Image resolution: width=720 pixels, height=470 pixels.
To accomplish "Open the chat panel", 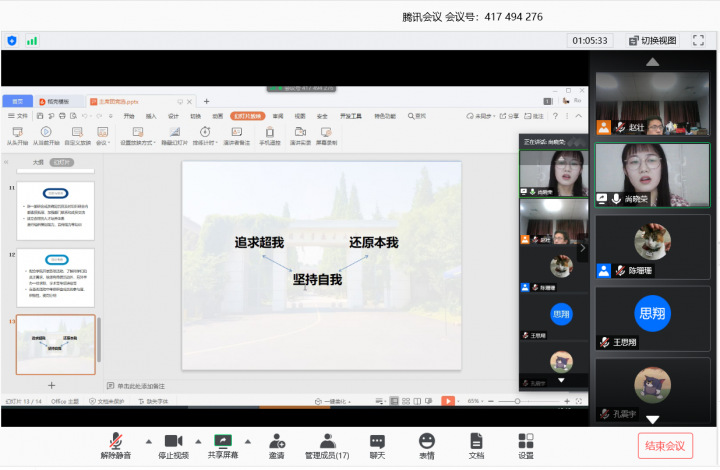I will (377, 441).
